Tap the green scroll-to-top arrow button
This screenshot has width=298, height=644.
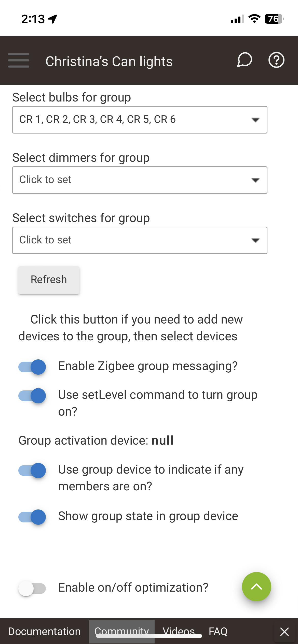click(x=256, y=587)
